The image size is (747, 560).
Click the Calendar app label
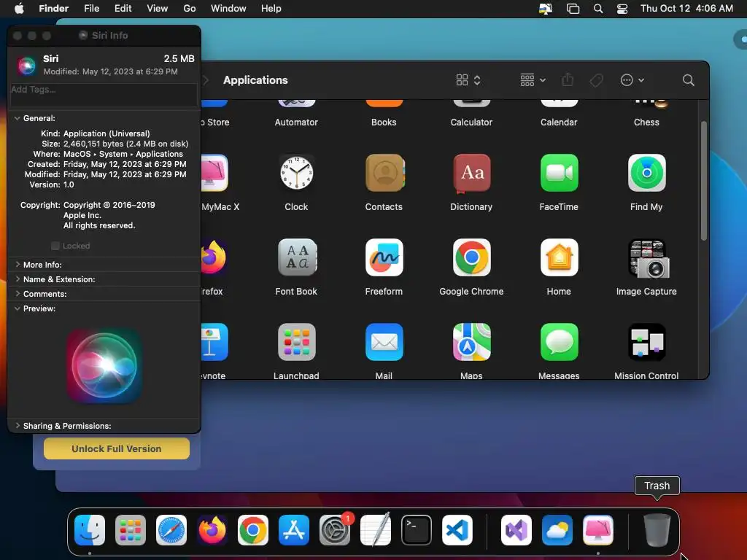[559, 122]
